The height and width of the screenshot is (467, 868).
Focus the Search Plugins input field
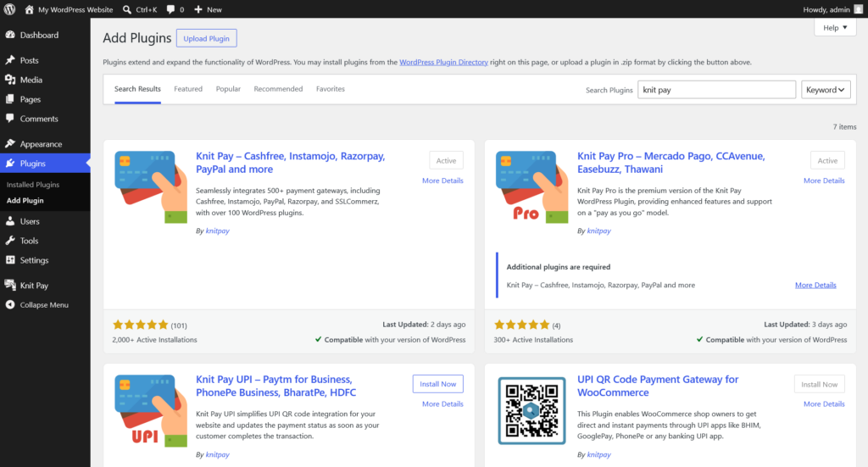point(716,90)
